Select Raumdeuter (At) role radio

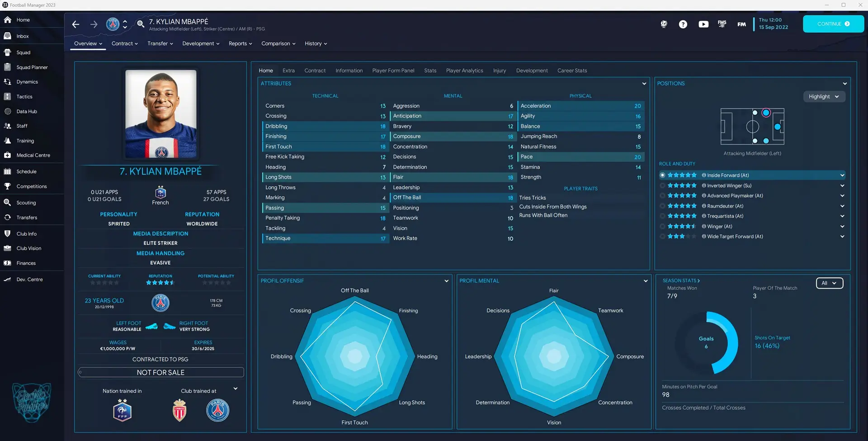[x=663, y=206]
